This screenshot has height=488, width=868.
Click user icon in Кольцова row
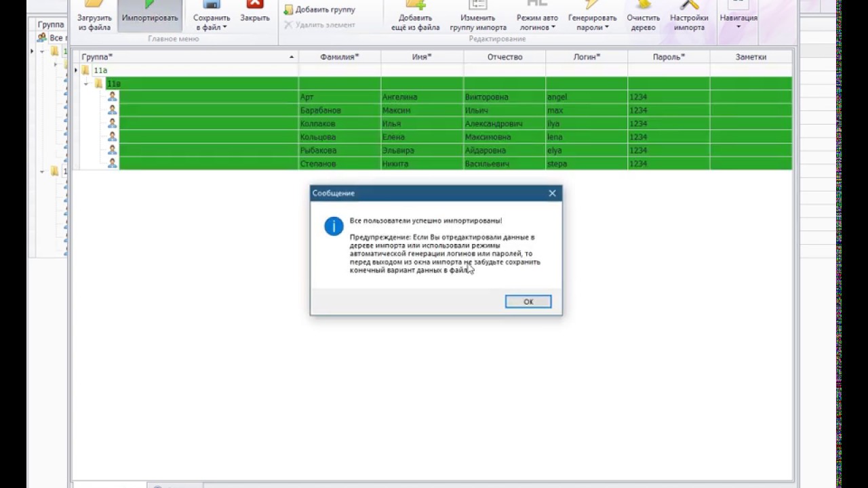coord(112,137)
